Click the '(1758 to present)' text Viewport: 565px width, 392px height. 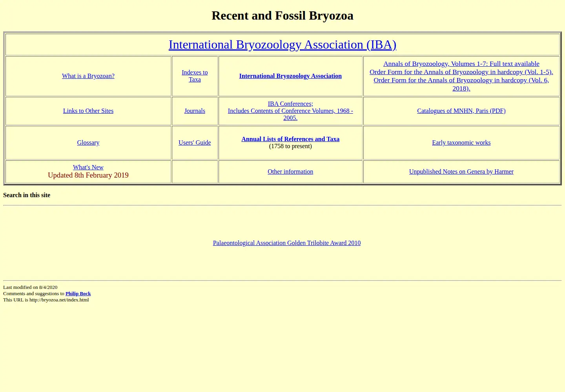(290, 146)
